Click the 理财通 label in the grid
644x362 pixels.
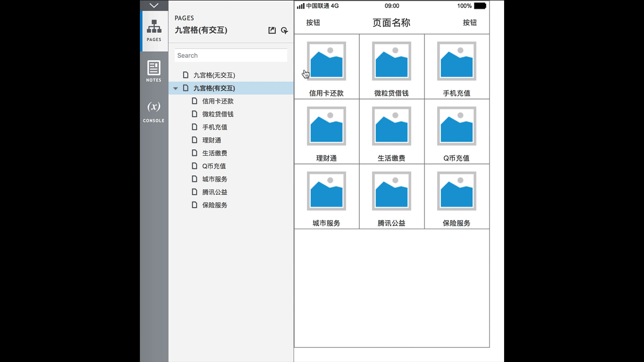[x=327, y=158]
